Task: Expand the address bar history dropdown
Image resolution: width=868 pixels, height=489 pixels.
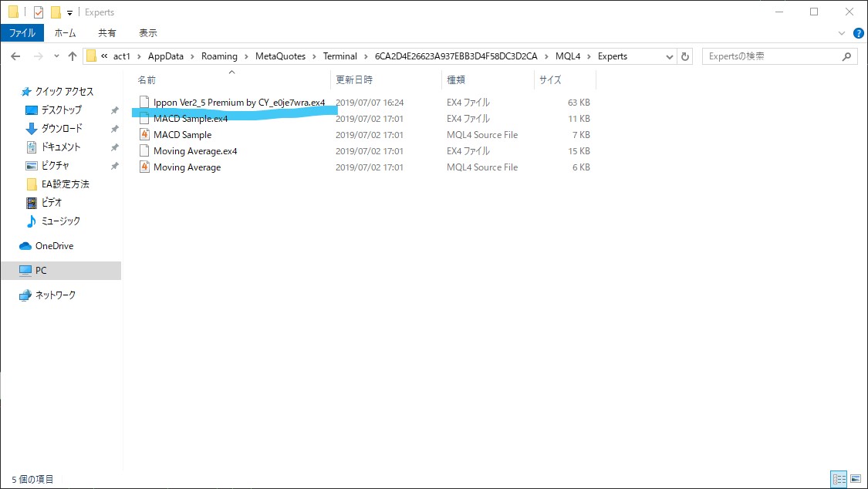Action: (669, 56)
